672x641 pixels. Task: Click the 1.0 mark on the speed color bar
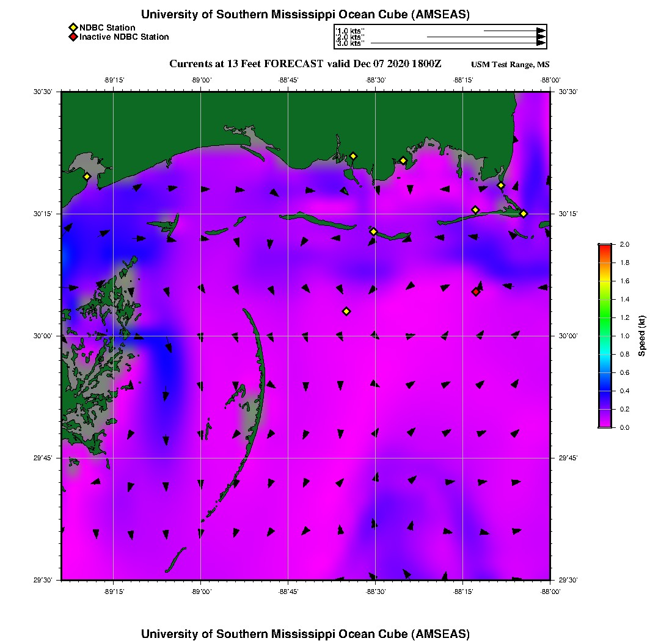605,336
